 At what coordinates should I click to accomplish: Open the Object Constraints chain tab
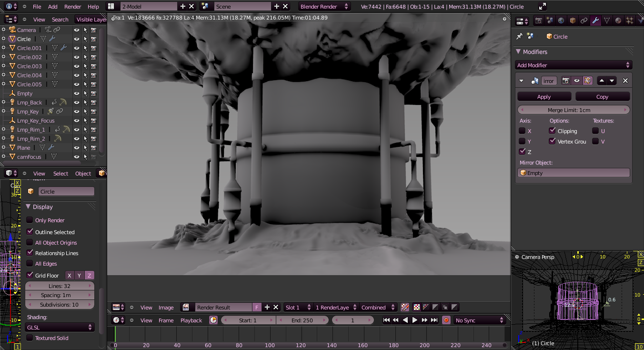(x=584, y=21)
